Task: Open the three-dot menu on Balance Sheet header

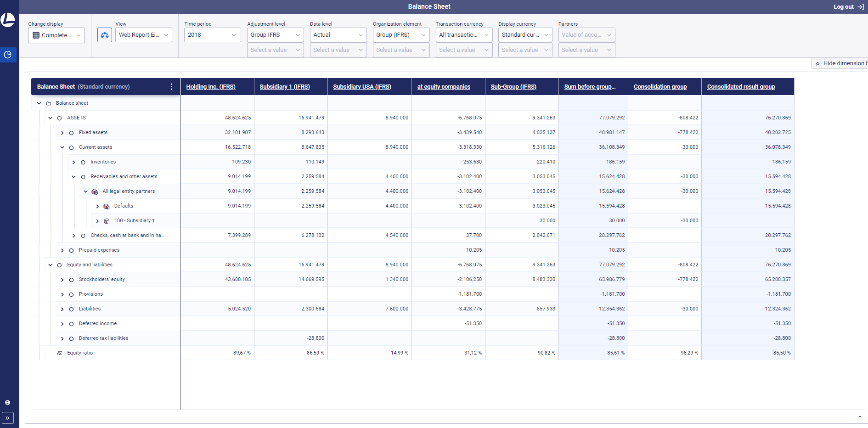Action: 171,86
